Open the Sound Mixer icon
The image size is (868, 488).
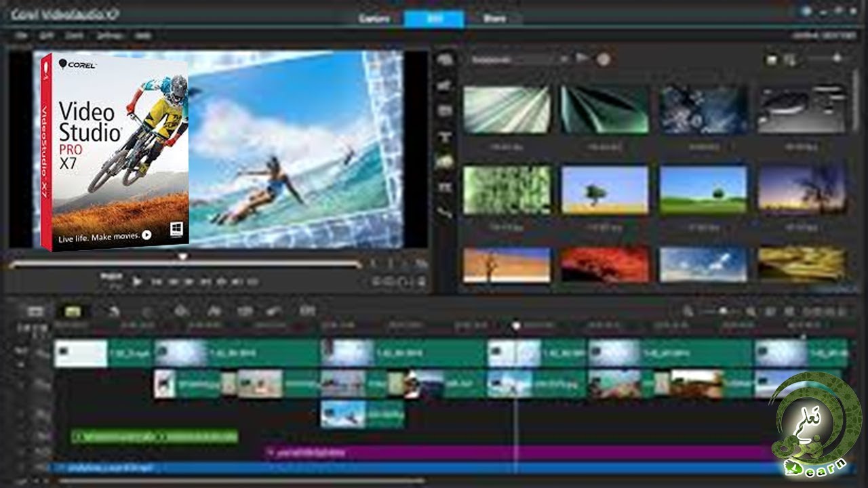(x=214, y=311)
